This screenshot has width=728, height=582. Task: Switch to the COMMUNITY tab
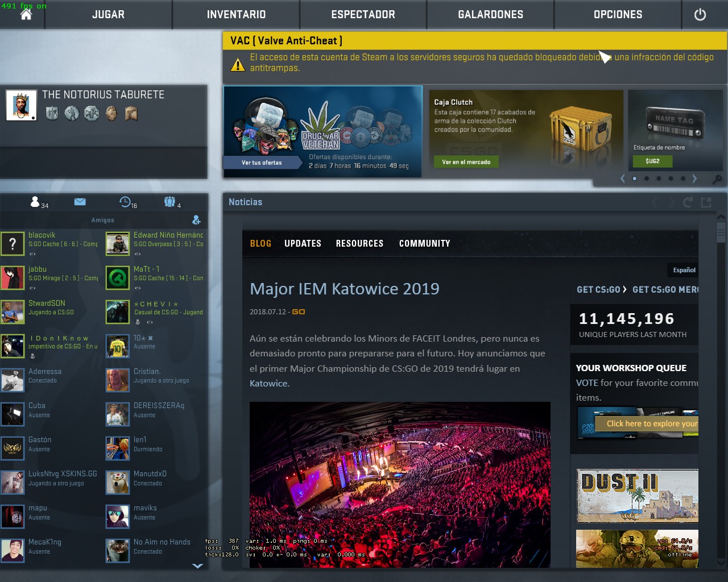click(424, 243)
